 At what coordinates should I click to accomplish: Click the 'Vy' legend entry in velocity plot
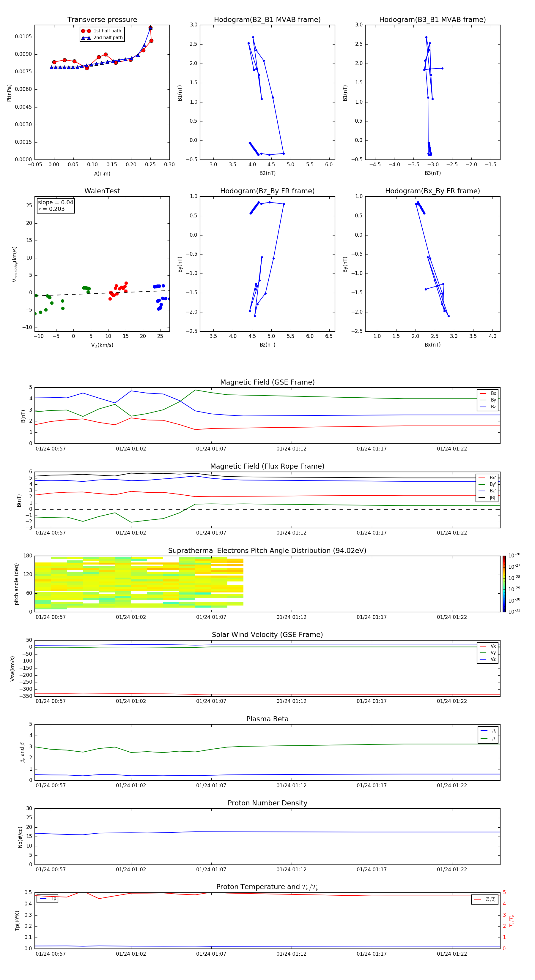pos(488,652)
